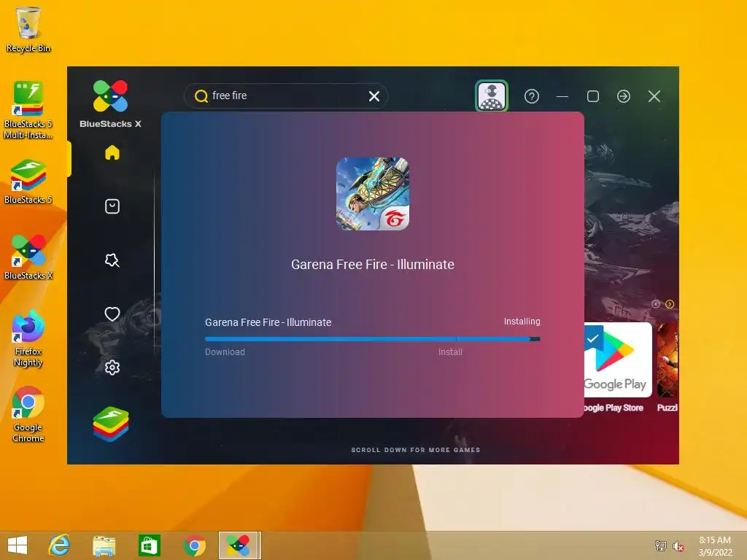Open the network icon in system tray
The width and height of the screenshot is (747, 560).
[x=660, y=545]
